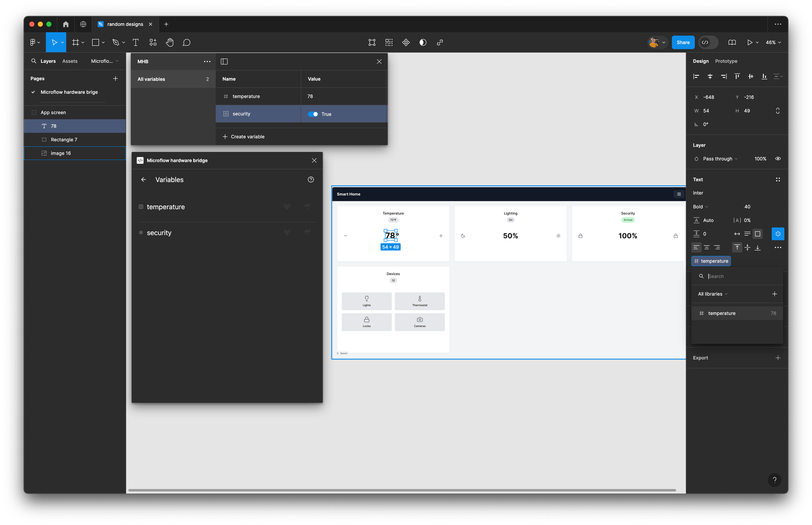Click the layers search icon
The width and height of the screenshot is (812, 525).
click(x=33, y=61)
